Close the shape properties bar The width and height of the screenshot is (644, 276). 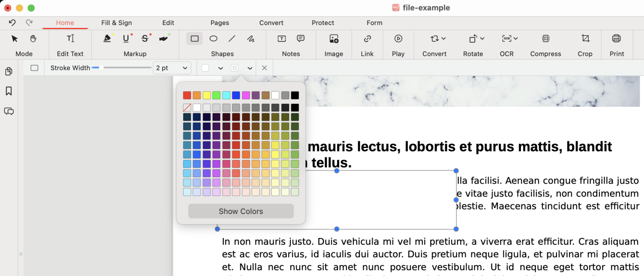coord(264,68)
